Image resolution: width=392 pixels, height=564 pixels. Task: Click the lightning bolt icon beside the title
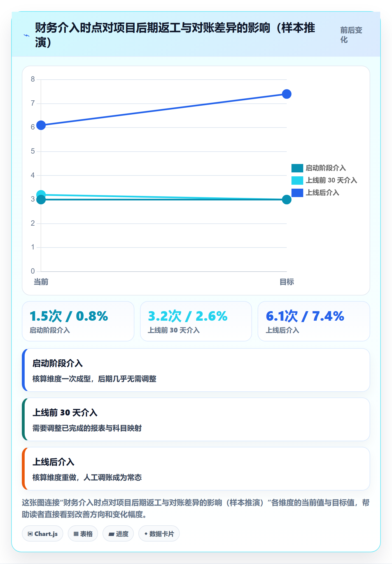27,35
